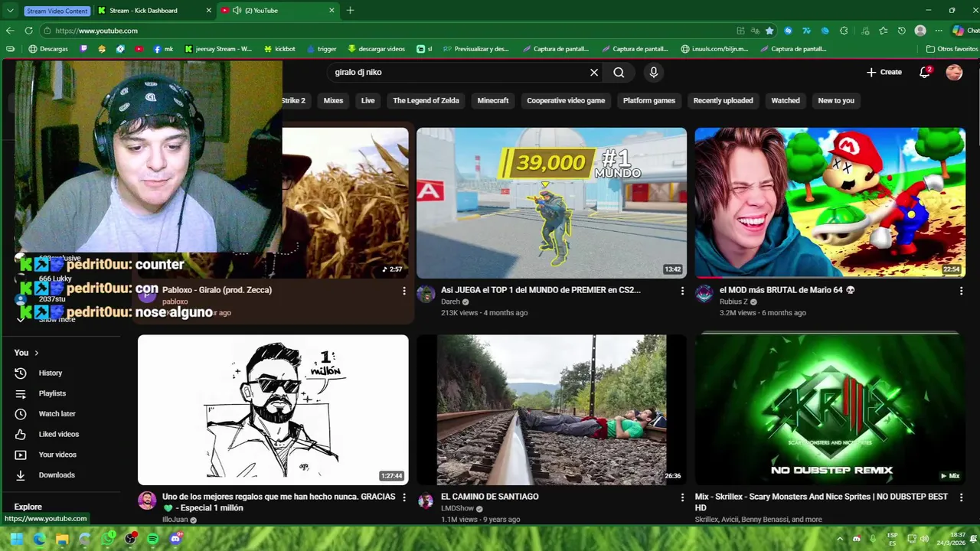Open a new browser tab
Viewport: 980px width, 551px height.
click(x=351, y=11)
